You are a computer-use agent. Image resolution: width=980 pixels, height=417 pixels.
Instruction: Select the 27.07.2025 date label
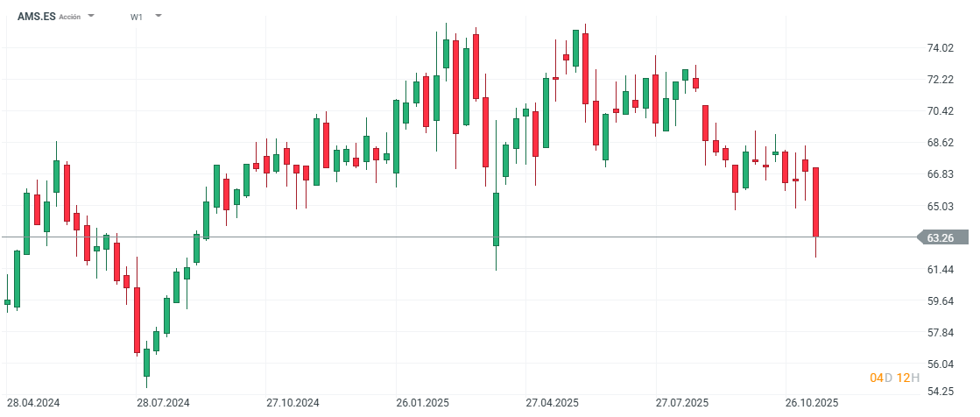coord(681,403)
